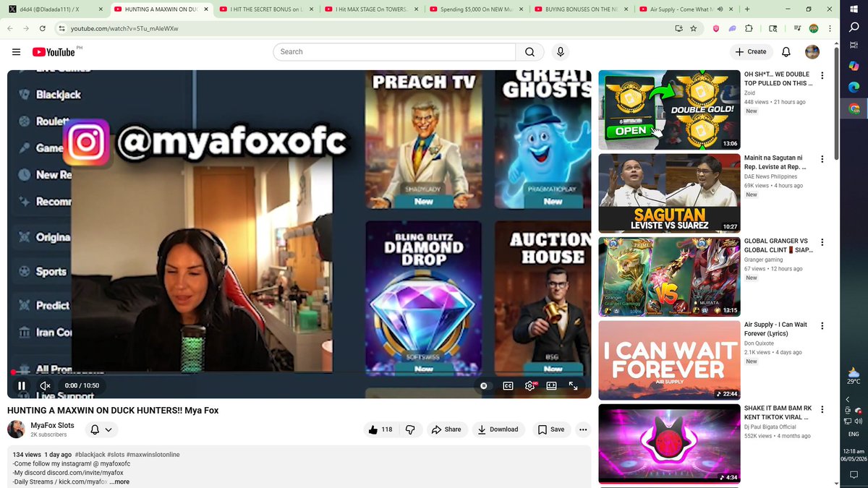Dislike this video
This screenshot has width=868, height=488.
pyautogui.click(x=410, y=429)
